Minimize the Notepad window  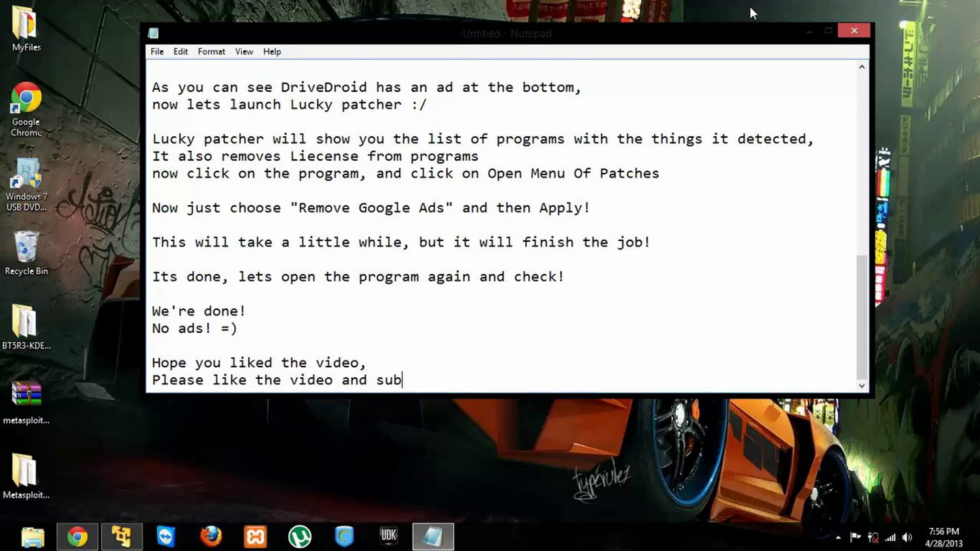tap(809, 31)
